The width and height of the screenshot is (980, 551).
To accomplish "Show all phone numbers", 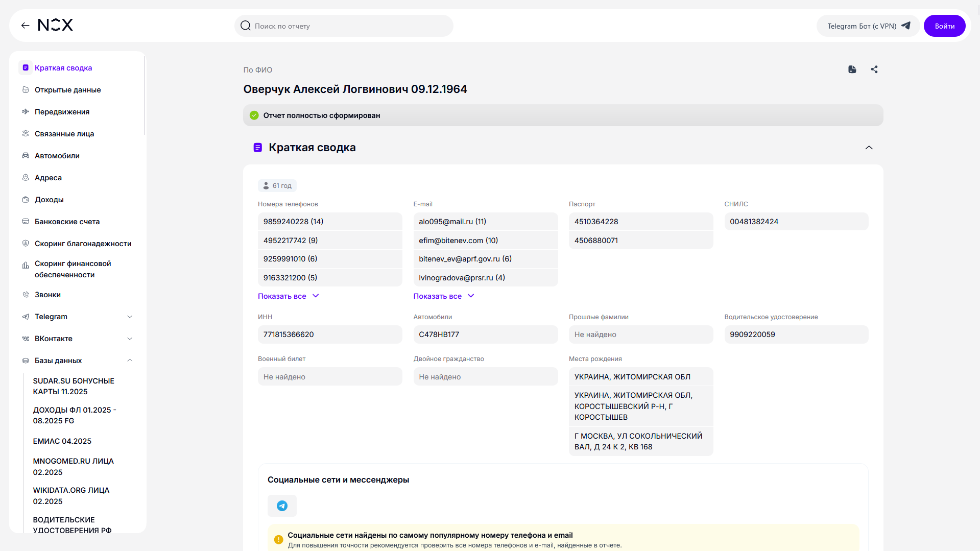I will click(289, 296).
